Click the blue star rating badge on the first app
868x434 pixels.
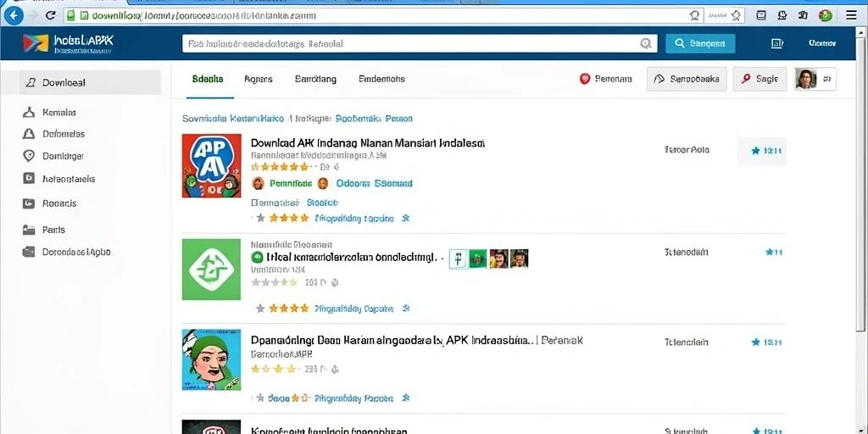tap(762, 151)
